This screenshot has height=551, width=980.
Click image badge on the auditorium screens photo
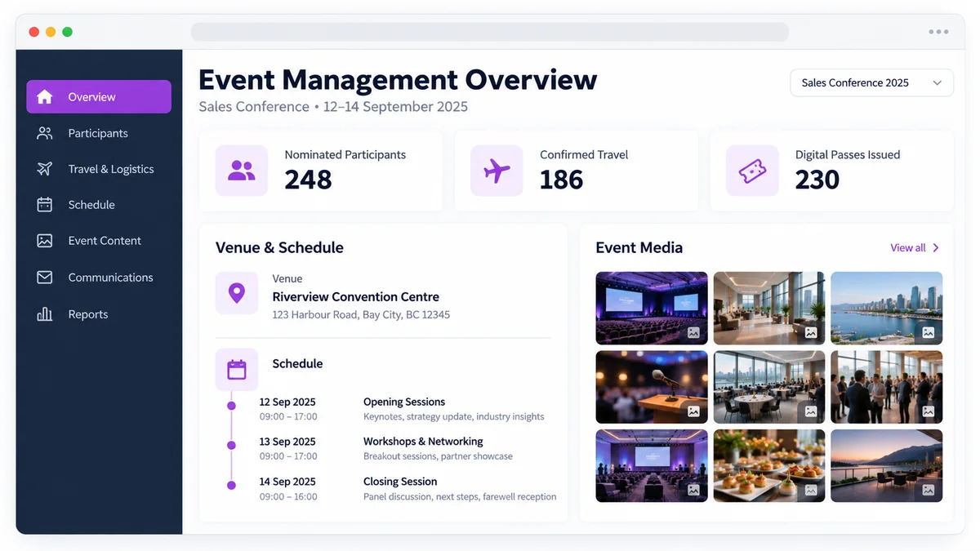coord(693,333)
